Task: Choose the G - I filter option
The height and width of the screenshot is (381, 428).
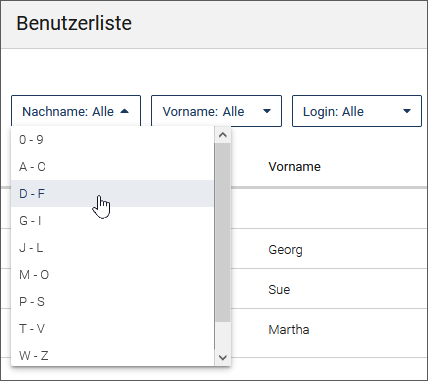Action: point(112,221)
